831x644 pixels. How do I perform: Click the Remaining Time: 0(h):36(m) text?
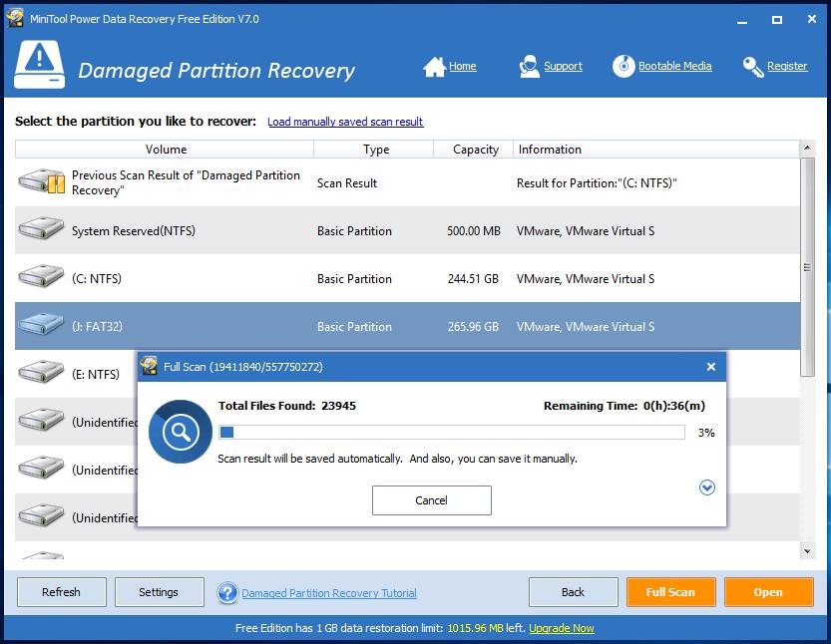point(624,406)
